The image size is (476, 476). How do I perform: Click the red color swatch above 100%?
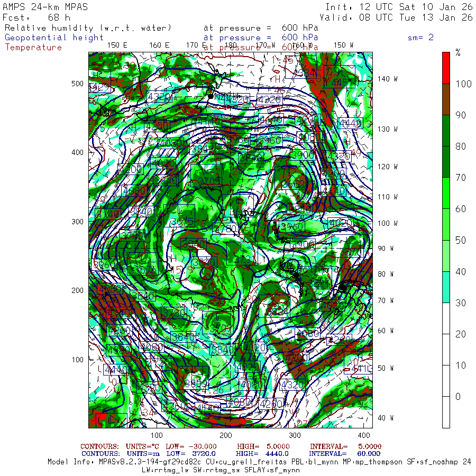(446, 67)
